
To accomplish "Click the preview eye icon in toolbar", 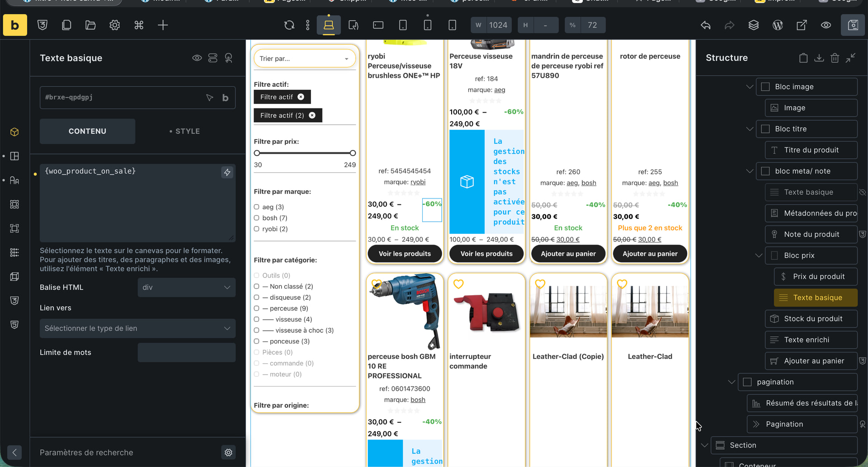I will coord(826,25).
